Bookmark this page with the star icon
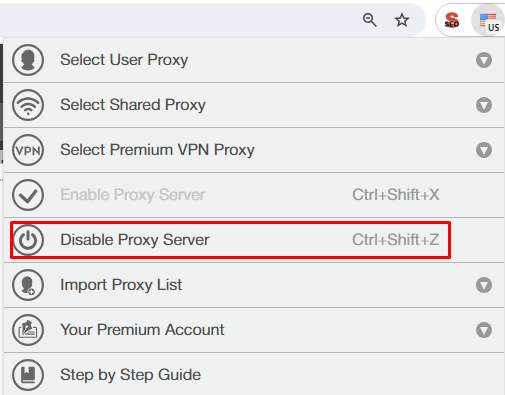Image resolution: width=505 pixels, height=395 pixels. click(x=402, y=20)
